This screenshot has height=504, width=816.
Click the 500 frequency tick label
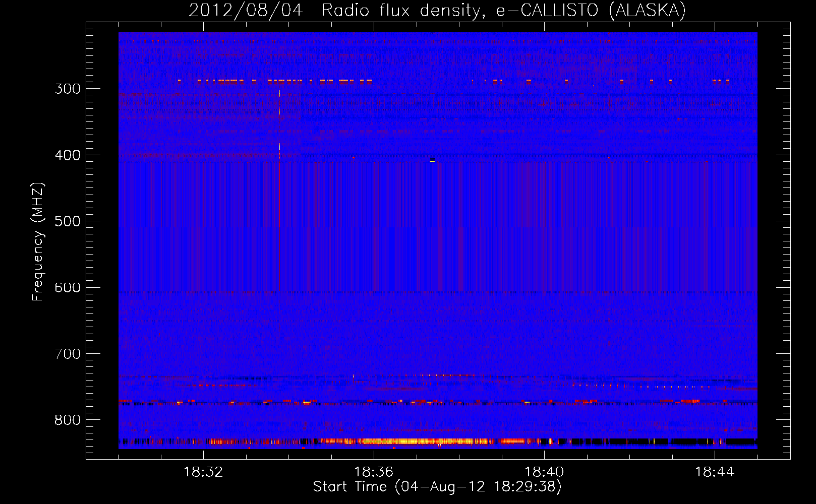pos(68,221)
